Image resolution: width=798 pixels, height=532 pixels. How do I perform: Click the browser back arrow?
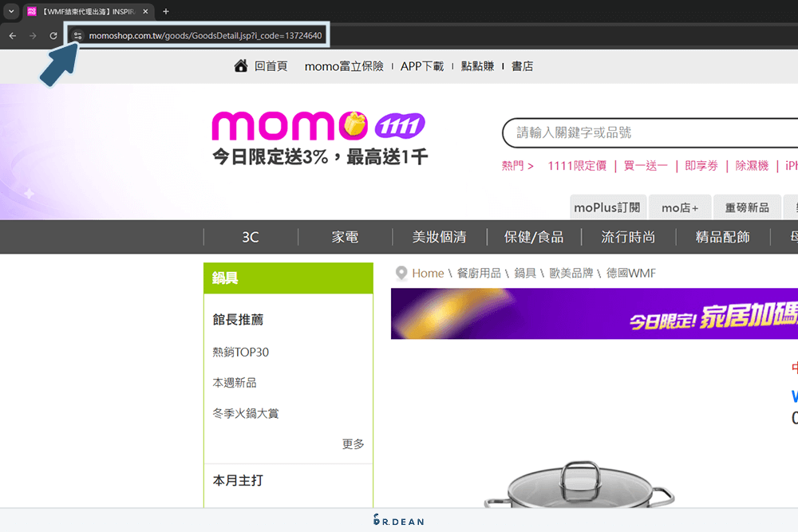coord(12,36)
